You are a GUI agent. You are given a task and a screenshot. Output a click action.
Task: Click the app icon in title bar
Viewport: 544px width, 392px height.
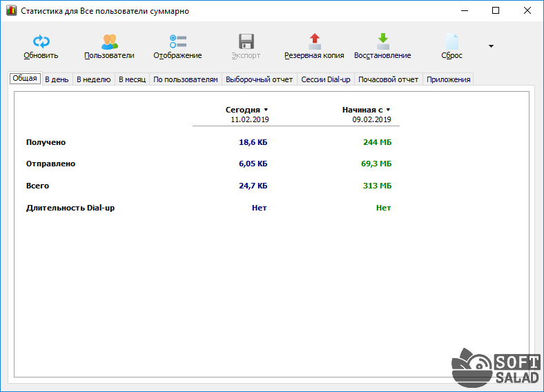pyautogui.click(x=11, y=10)
